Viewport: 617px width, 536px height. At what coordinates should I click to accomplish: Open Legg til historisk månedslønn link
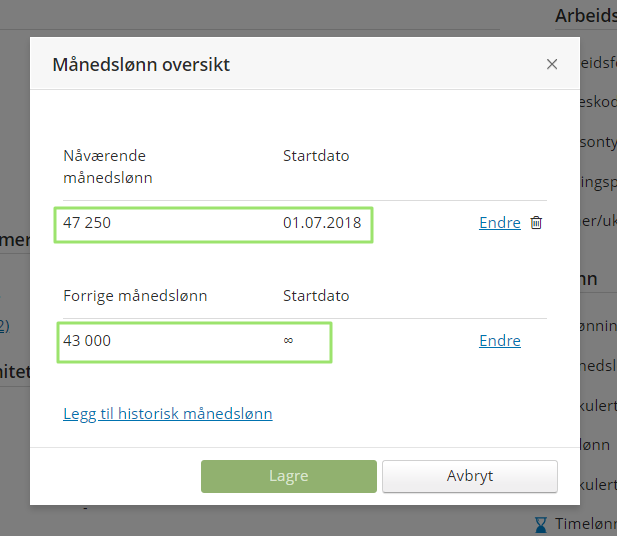[167, 414]
